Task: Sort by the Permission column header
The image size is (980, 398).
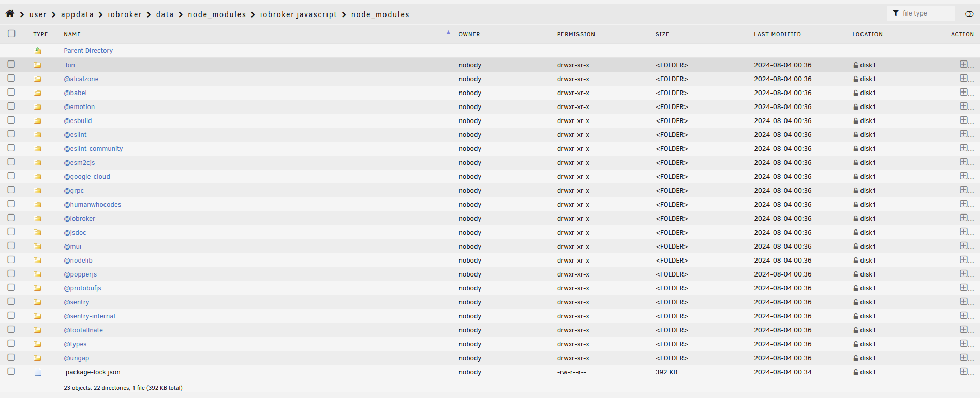Action: tap(576, 34)
